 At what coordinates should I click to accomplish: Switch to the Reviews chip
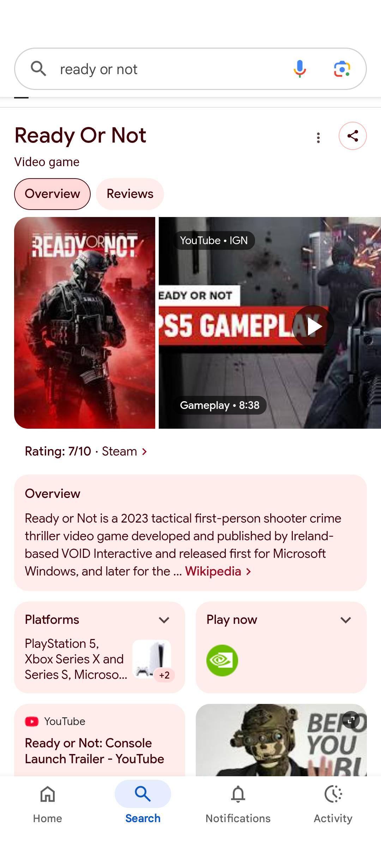pos(130,194)
